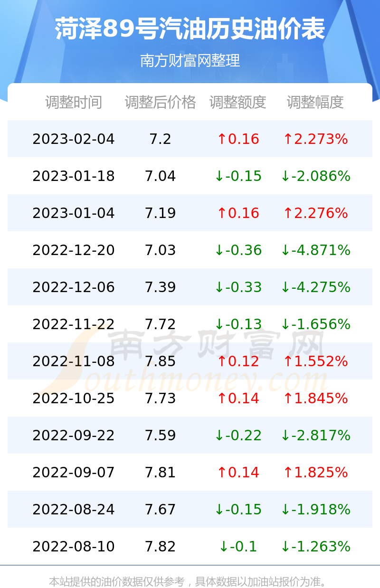This screenshot has height=588, width=380.
Task: Click the down arrow next to -0.1
Action: coord(223,547)
